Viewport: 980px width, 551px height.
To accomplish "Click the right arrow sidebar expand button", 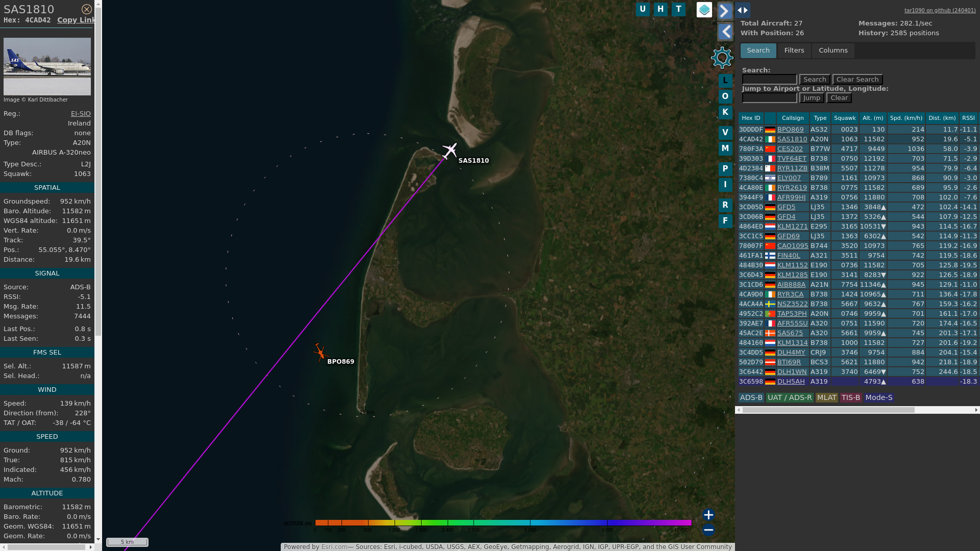I will [x=725, y=11].
